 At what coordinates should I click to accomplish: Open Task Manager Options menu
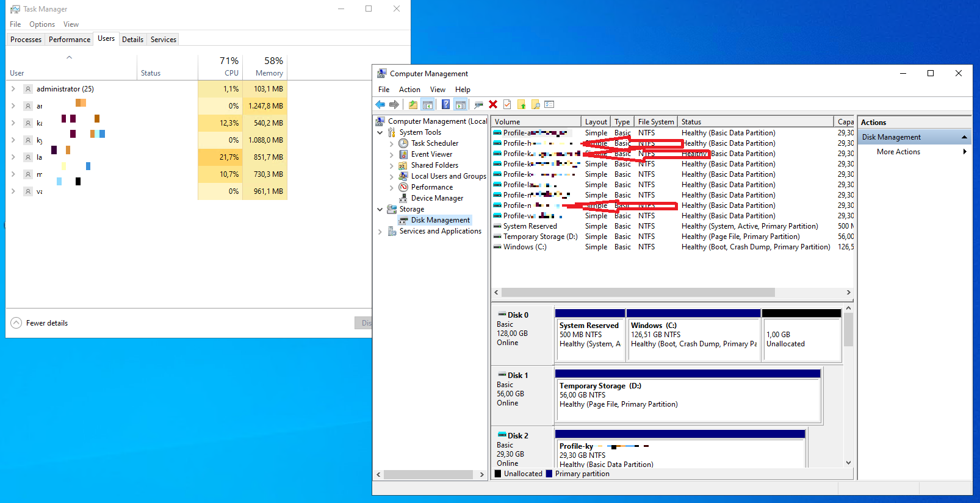tap(42, 24)
